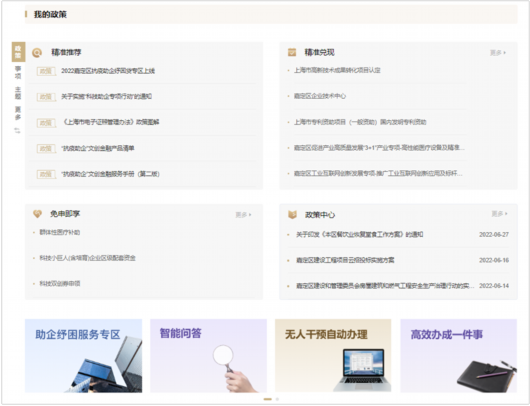Image resolution: width=530 pixels, height=406 pixels.
Task: Open the 群体性医疗补助 link
Action: click(x=60, y=232)
